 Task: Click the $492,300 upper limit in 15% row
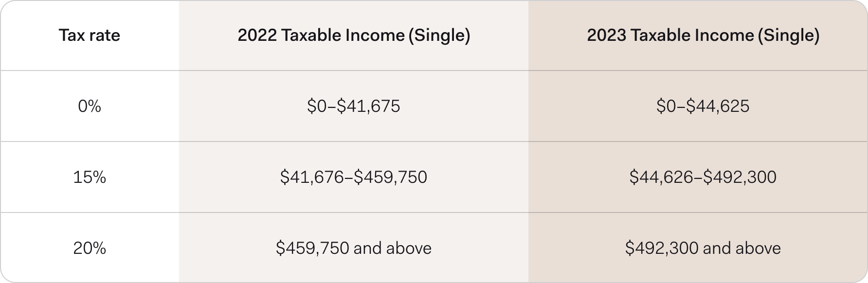click(x=740, y=177)
